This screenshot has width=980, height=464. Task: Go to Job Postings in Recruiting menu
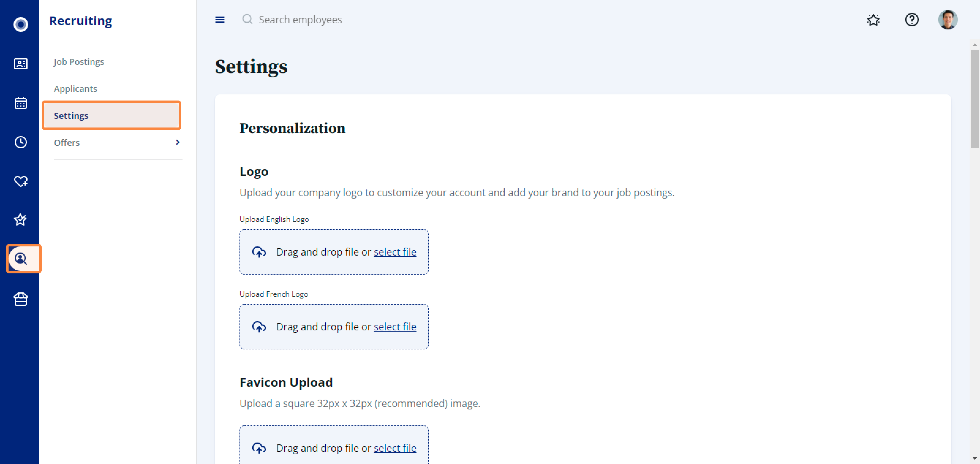[x=79, y=62]
